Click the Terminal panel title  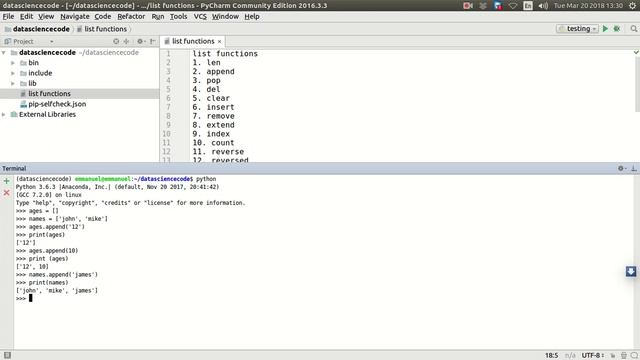14,168
